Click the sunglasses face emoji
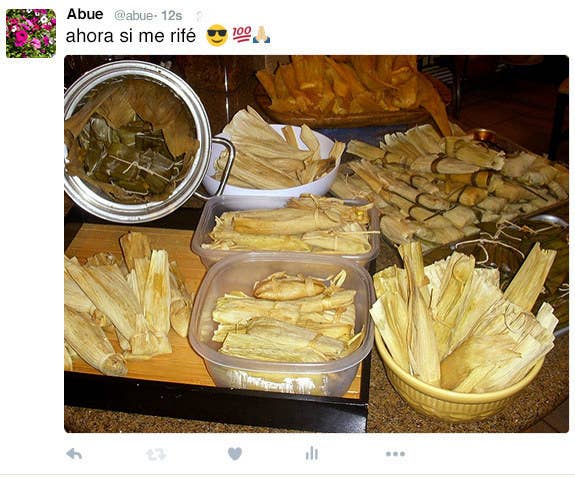 [x=217, y=35]
